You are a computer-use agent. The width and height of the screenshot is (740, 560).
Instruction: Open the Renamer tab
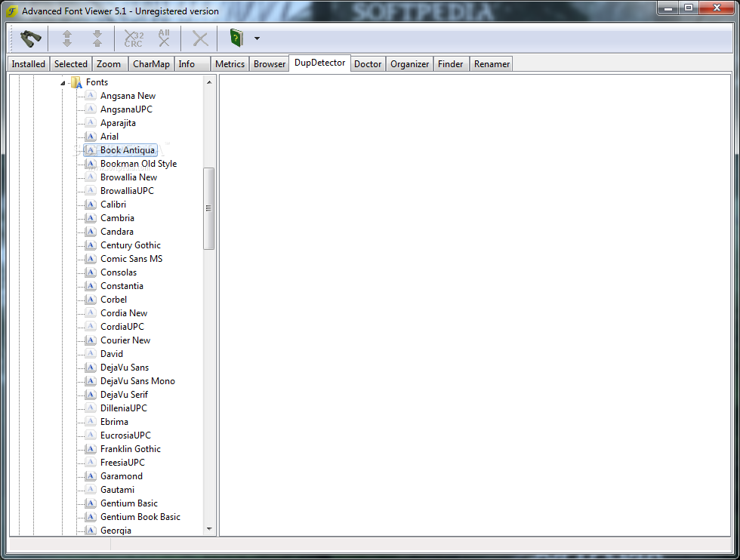(x=492, y=63)
